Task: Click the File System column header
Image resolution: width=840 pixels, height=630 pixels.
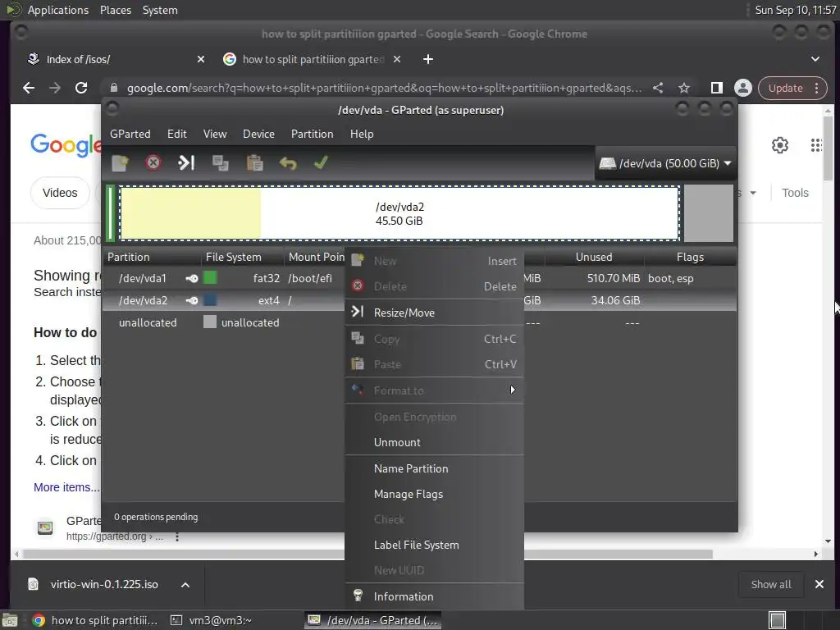Action: point(243,257)
